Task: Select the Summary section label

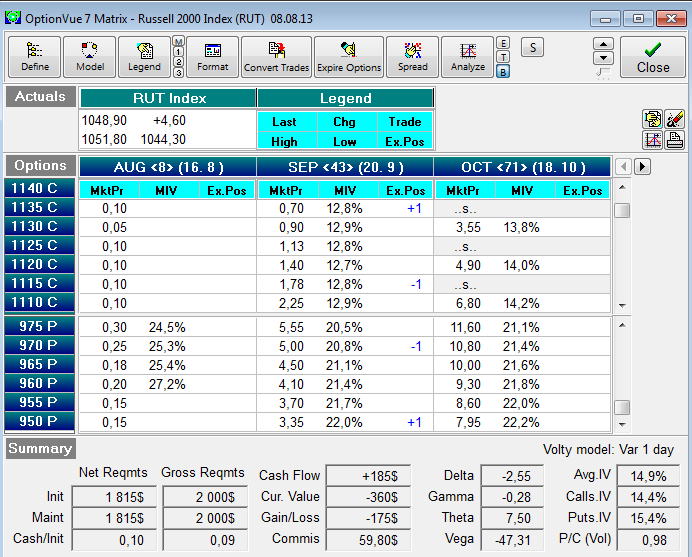Action: point(41,448)
